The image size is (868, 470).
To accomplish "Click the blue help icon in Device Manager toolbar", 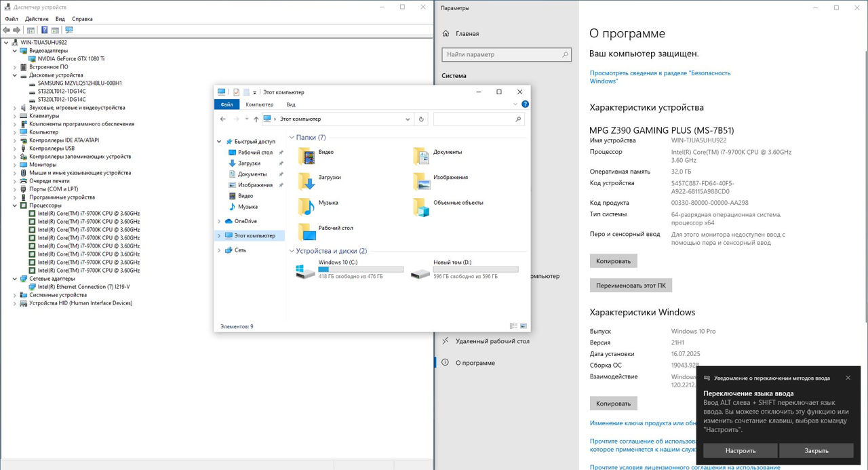I will coord(45,30).
